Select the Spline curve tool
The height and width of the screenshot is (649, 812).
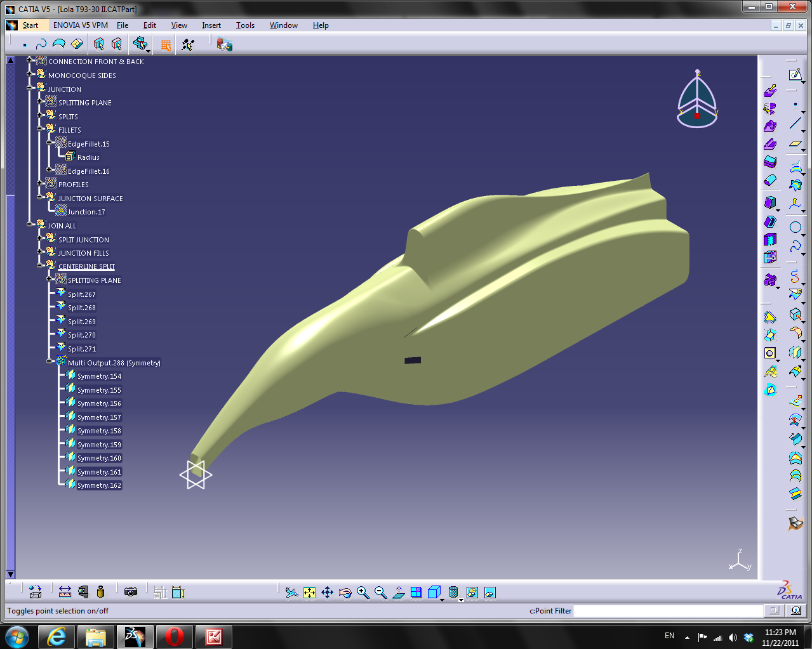click(795, 246)
